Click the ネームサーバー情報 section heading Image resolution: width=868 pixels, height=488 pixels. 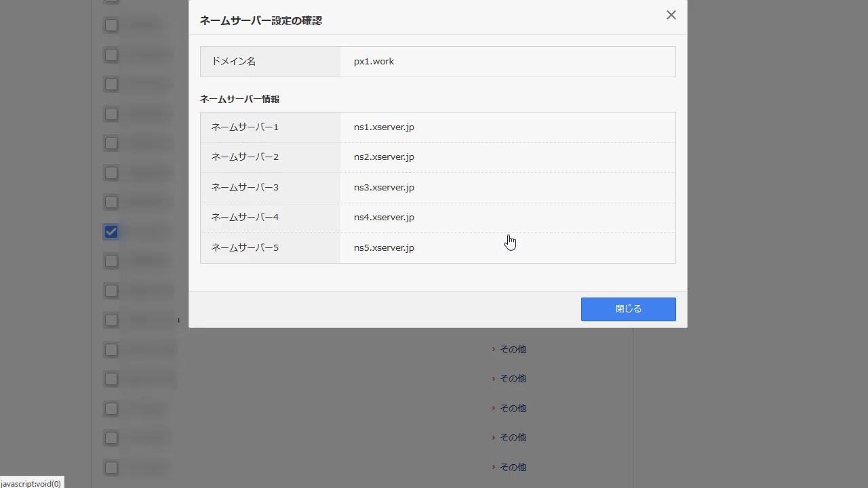coord(239,100)
